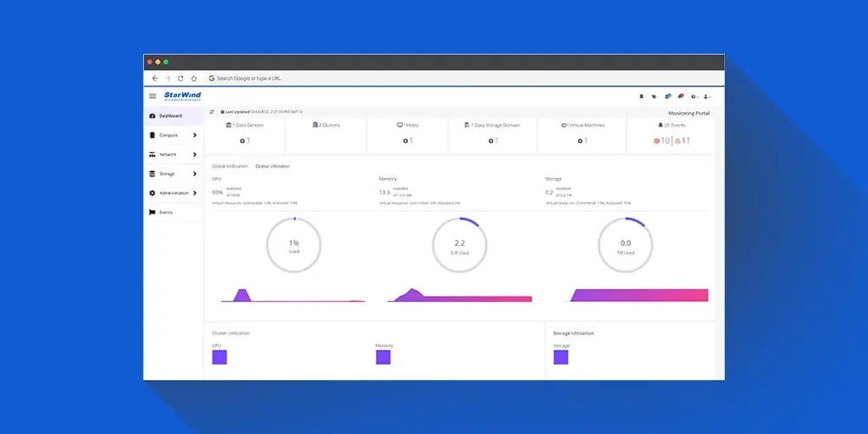Viewport: 868px width, 434px height.
Task: Reload the page with the browser refresh icon
Action: [181, 79]
